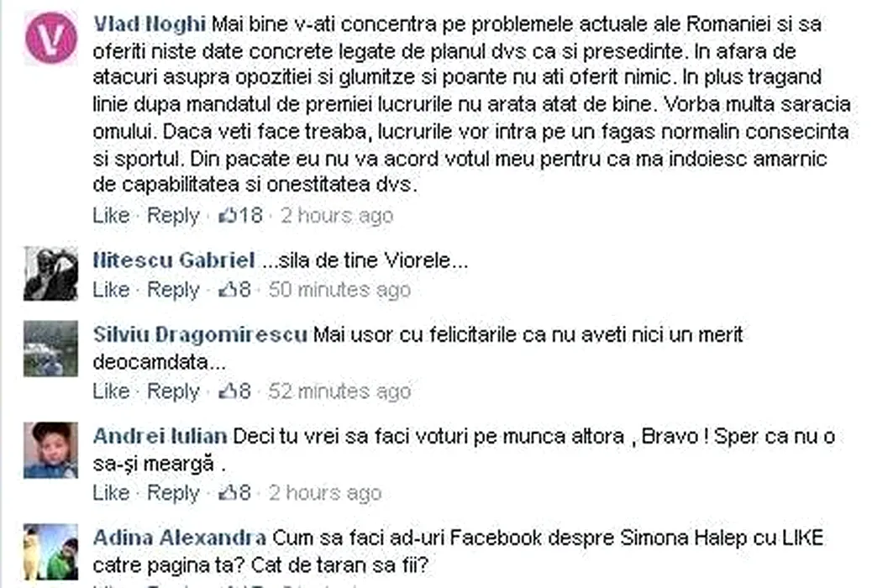Like Vlad Noghi's comment

point(111,215)
